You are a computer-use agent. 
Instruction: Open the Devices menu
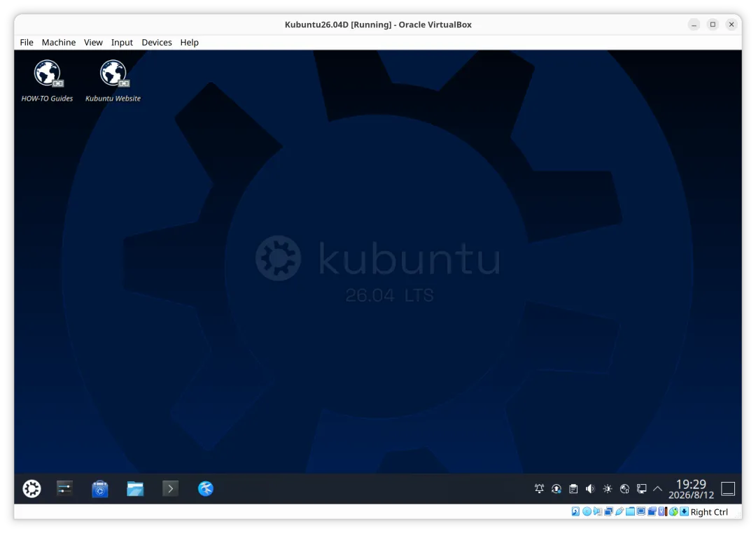click(x=157, y=43)
